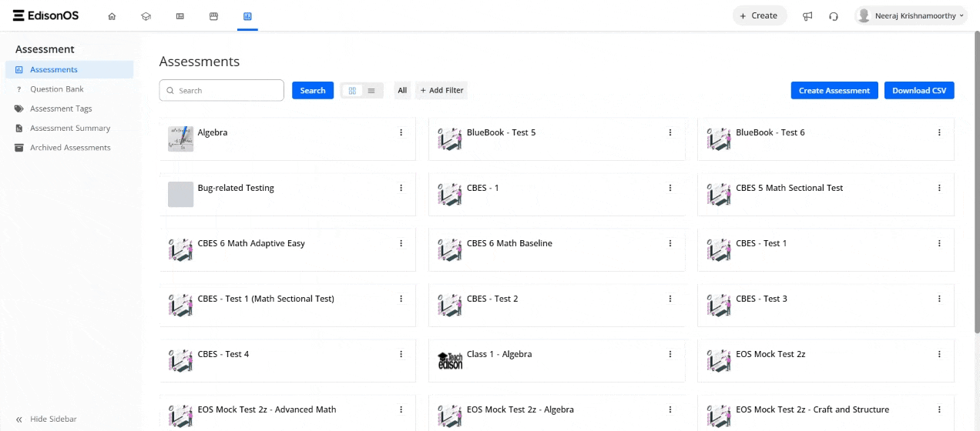Open the graduation cap learning icon

coord(146,16)
